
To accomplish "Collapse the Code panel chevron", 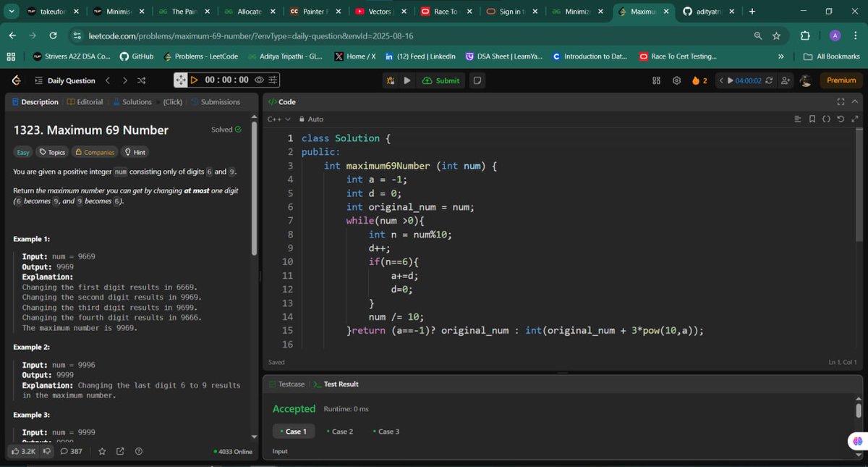I will click(855, 102).
